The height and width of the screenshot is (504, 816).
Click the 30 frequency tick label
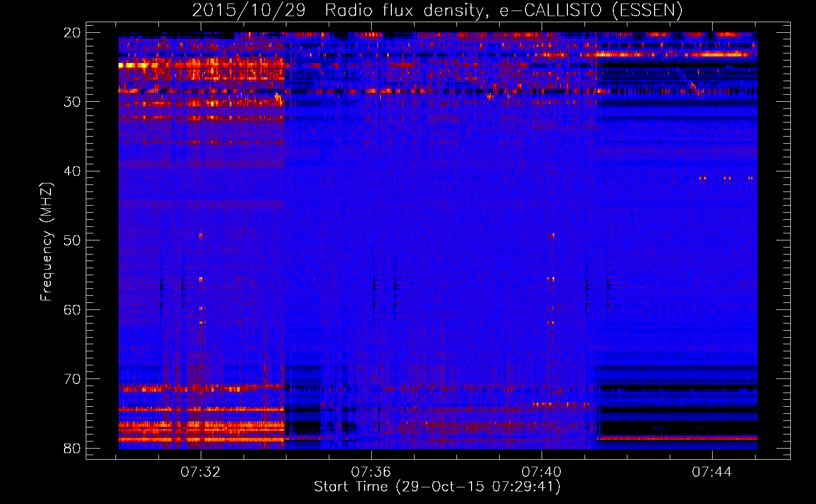pos(72,102)
